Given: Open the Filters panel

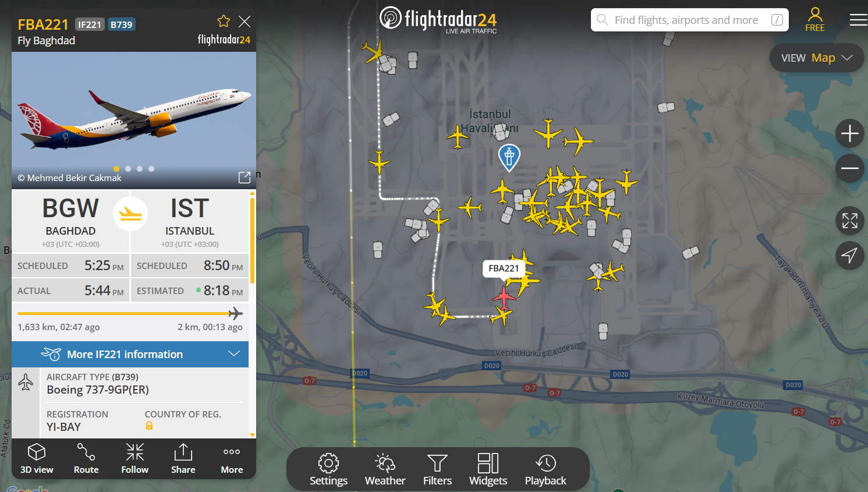Looking at the screenshot, I should tap(437, 469).
